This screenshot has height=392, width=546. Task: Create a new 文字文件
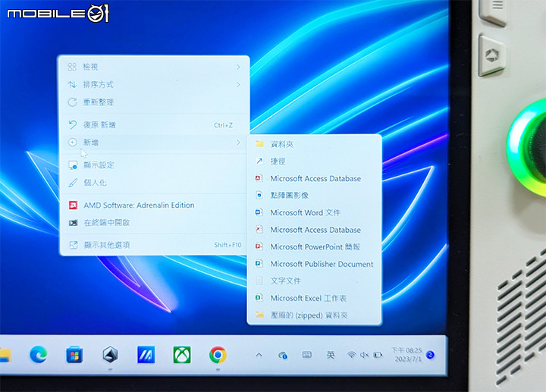[x=315, y=281]
